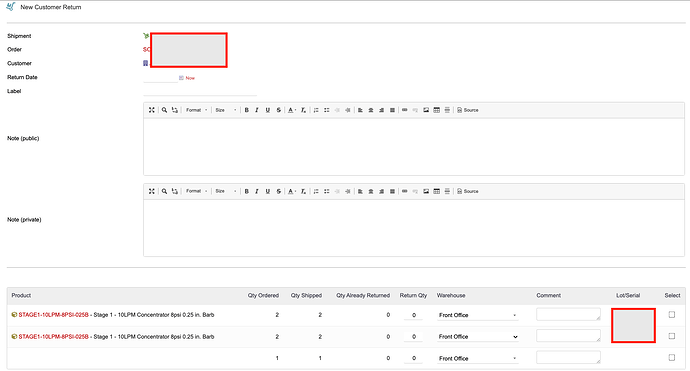Image resolution: width=690 pixels, height=371 pixels.
Task: Open text color menu in public note
Action: pos(292,110)
